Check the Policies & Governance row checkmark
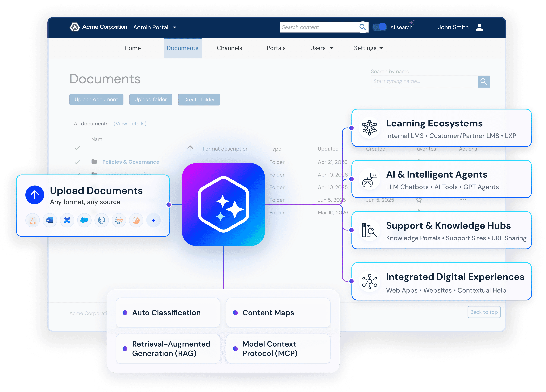Viewport: 546px width, 392px height. tap(77, 162)
